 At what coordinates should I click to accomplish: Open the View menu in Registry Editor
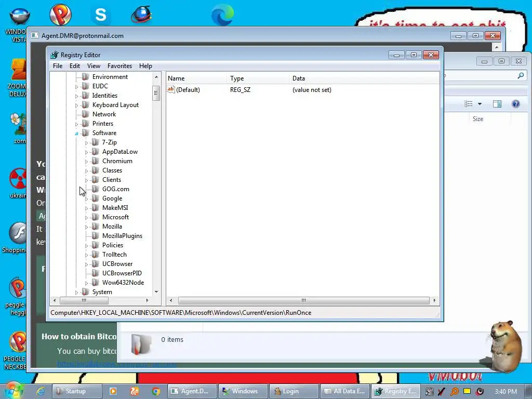[x=94, y=66]
